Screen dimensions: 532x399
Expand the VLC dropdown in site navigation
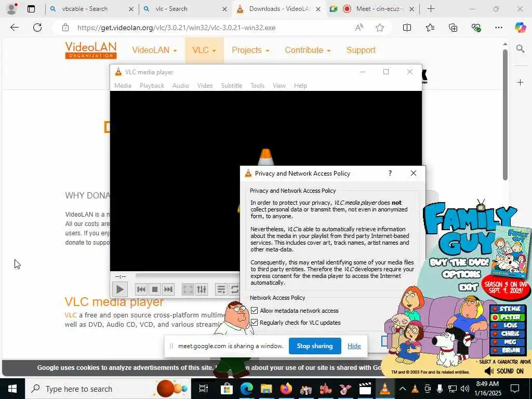coord(204,50)
